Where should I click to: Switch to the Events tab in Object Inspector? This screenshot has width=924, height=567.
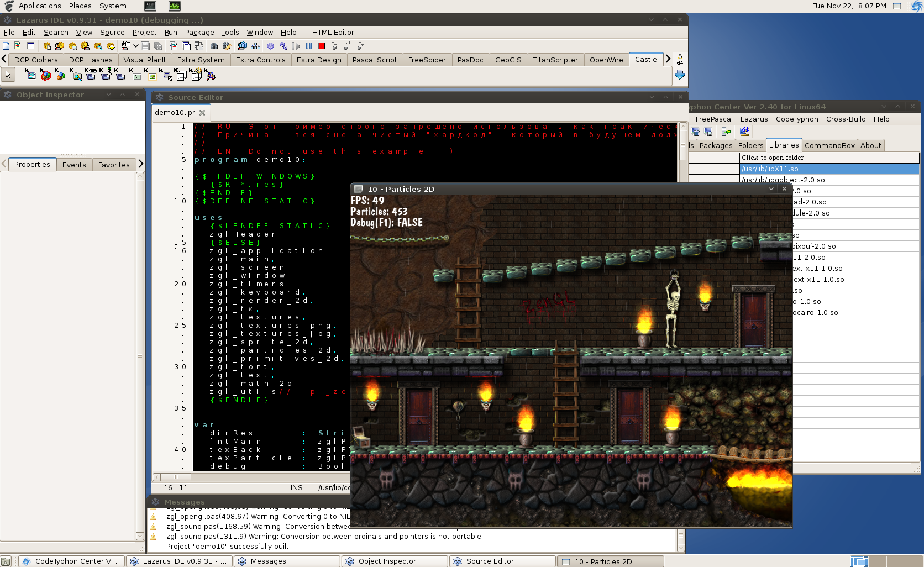pos(74,165)
